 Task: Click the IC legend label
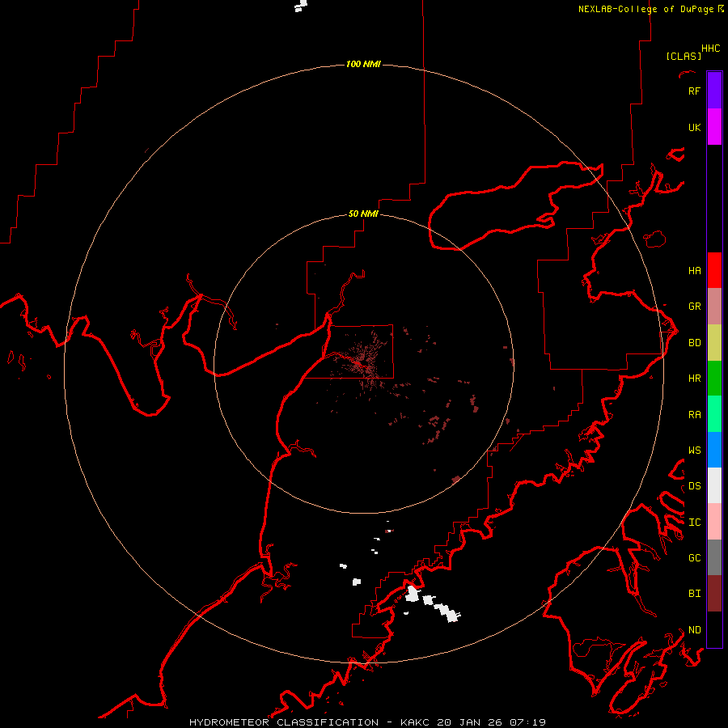pyautogui.click(x=694, y=522)
